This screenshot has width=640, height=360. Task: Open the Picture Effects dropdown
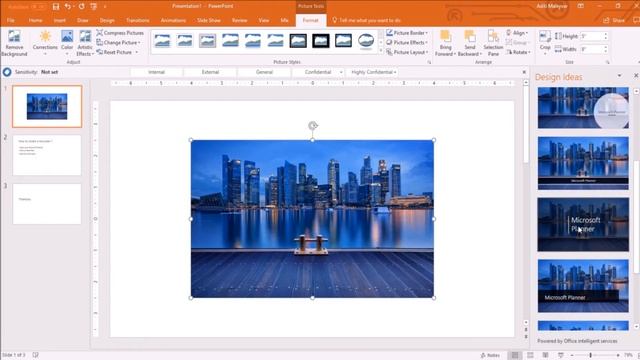point(407,42)
